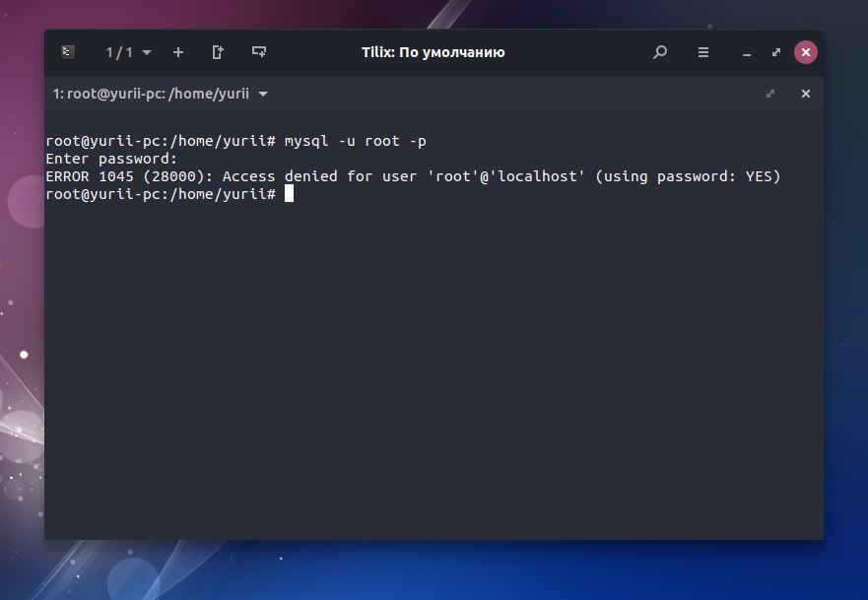This screenshot has width=868, height=600.
Task: Maximize the Tilix window
Action: (x=776, y=52)
